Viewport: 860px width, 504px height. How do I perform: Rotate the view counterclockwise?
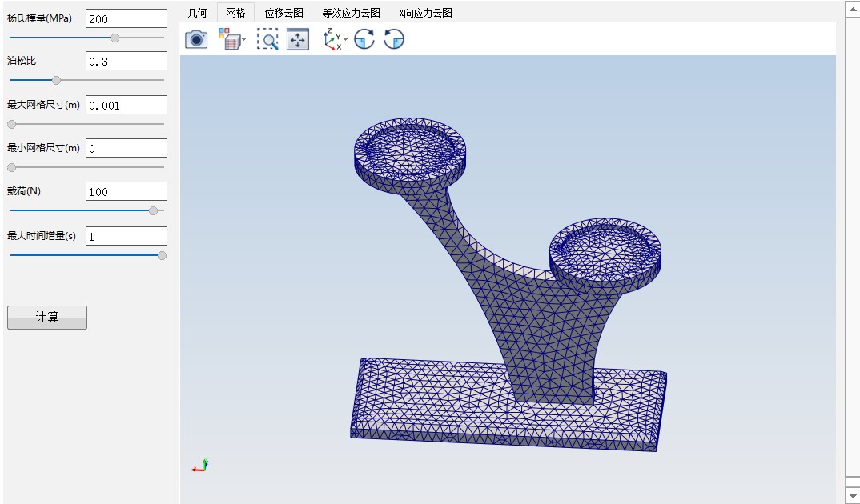[394, 39]
